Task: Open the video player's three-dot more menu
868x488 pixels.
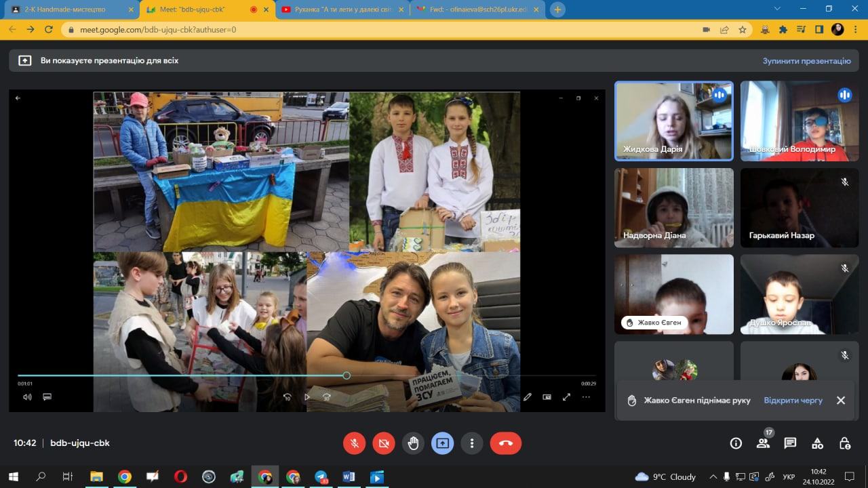Action: click(x=586, y=397)
